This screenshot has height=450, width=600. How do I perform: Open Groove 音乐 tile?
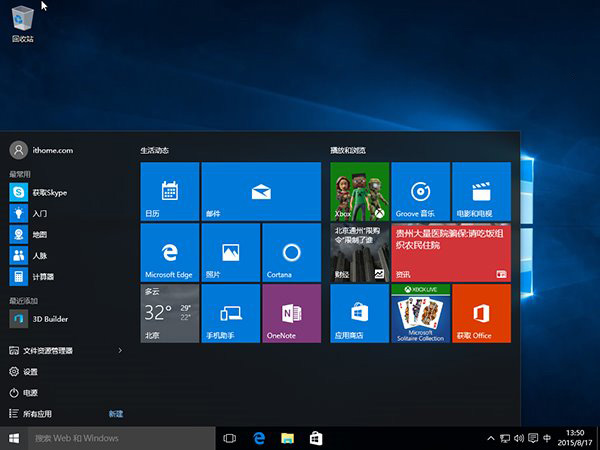point(420,192)
